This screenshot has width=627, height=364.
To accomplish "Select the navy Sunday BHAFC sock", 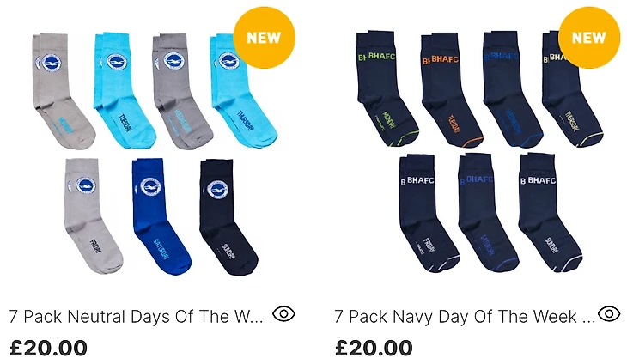I will click(x=550, y=213).
